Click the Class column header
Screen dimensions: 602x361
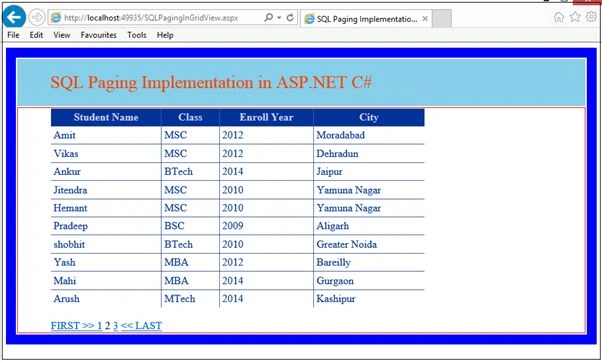pyautogui.click(x=190, y=117)
